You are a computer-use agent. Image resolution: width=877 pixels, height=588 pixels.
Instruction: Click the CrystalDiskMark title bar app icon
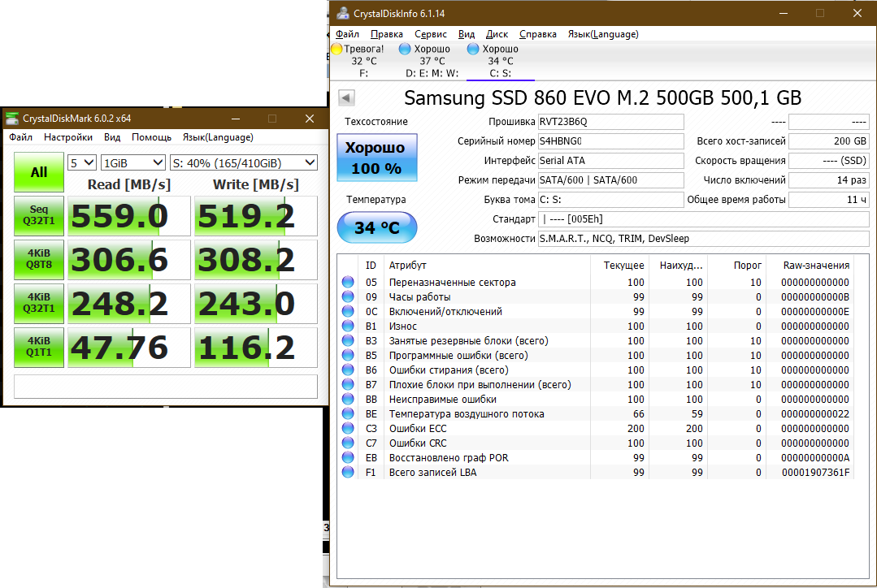pos(11,119)
